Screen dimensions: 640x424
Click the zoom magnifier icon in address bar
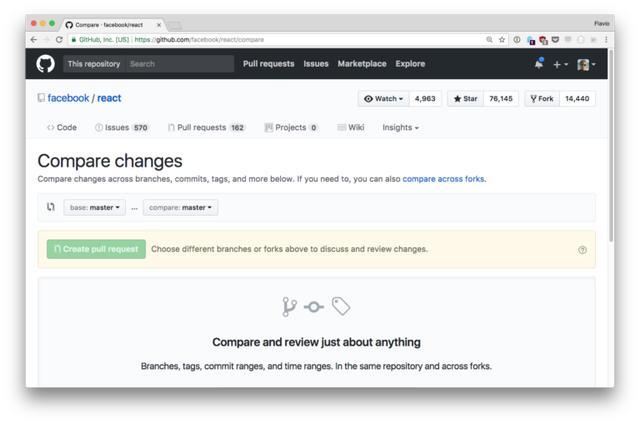pyautogui.click(x=489, y=40)
